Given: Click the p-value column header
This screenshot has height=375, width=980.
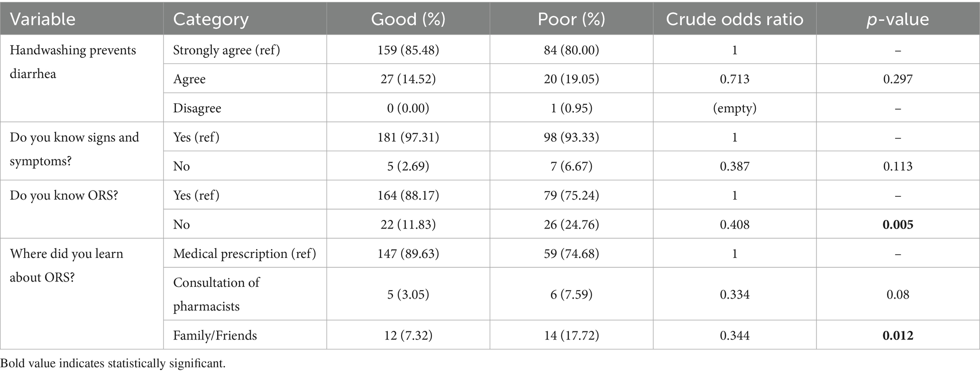Looking at the screenshot, I should (x=898, y=19).
